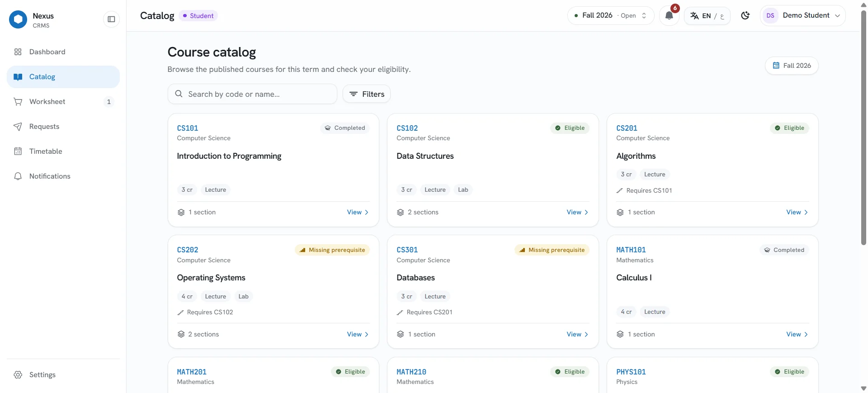The width and height of the screenshot is (868, 393).
Task: Click the magnifier icon in the search box
Action: 179,94
